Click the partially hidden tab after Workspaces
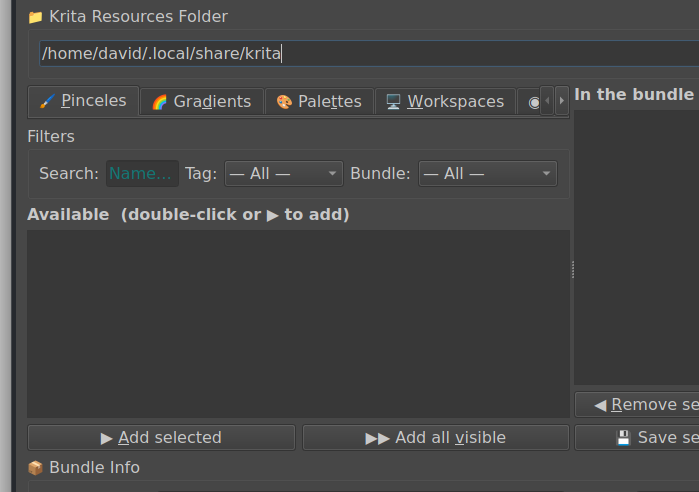The height and width of the screenshot is (492, 699). tap(532, 102)
